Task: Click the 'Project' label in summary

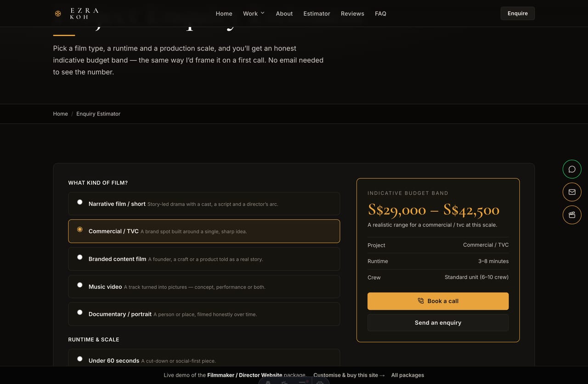Action: pyautogui.click(x=376, y=245)
